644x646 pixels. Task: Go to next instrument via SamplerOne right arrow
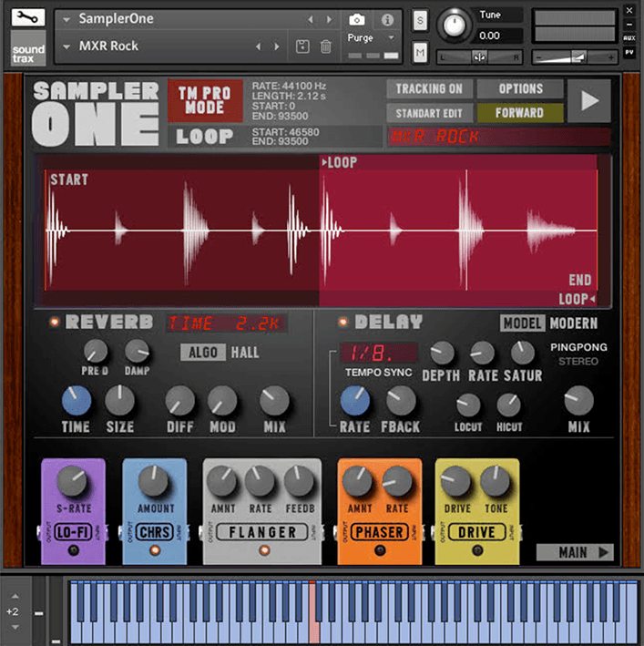pos(329,19)
